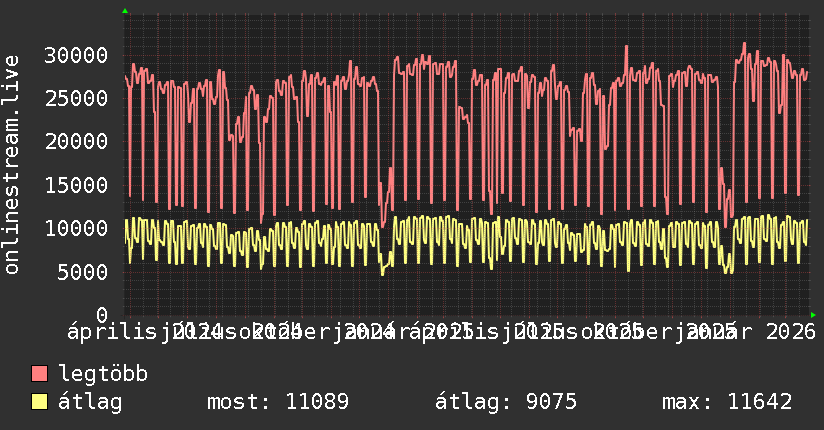Click the yellow átlag legend swatch
The image size is (824, 430).
tap(40, 403)
